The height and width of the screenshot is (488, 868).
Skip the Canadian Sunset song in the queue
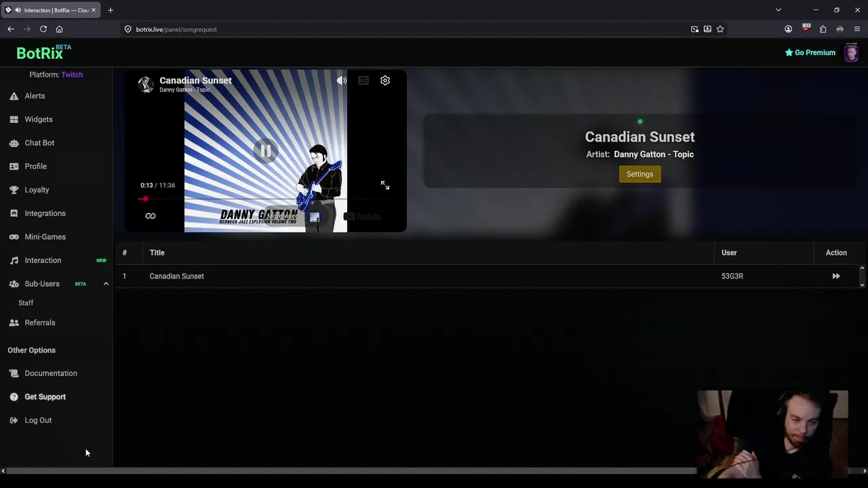point(836,277)
